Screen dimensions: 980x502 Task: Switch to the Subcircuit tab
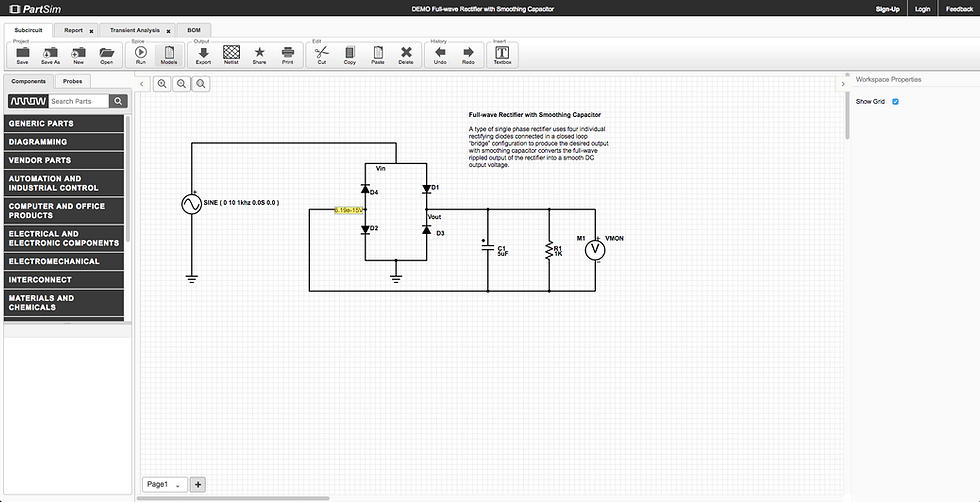29,30
